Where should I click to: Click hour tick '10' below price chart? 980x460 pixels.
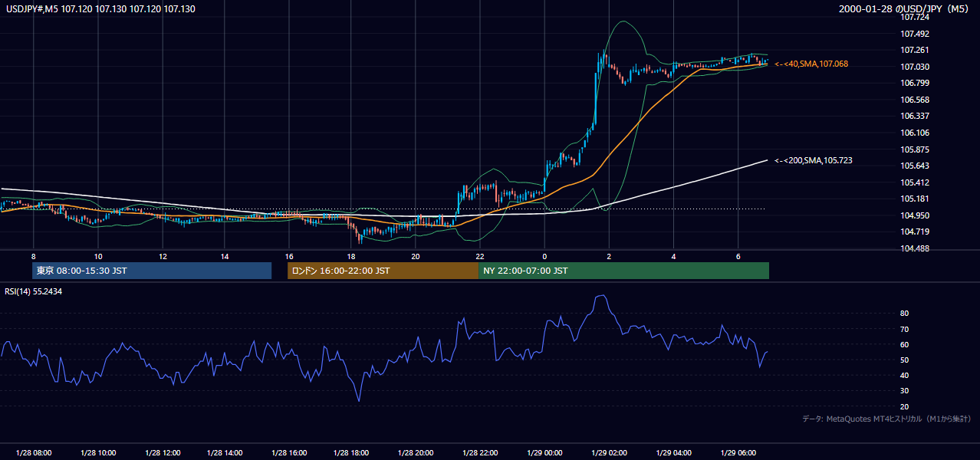(x=97, y=256)
